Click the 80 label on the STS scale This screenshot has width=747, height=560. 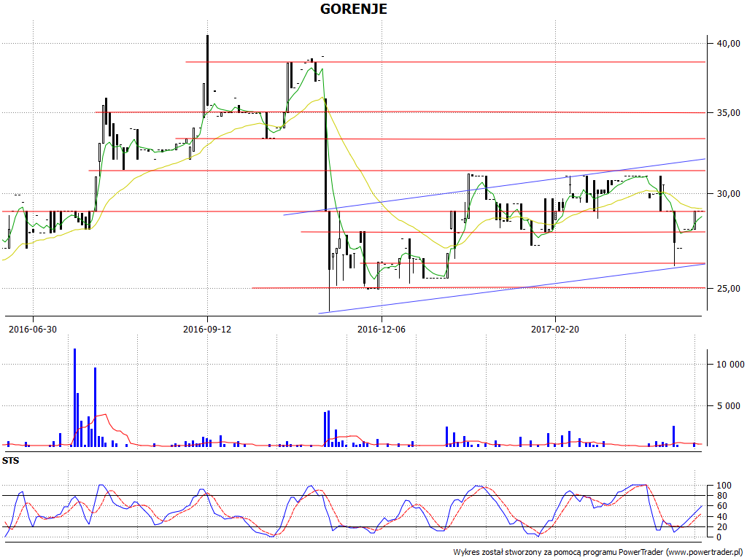tap(721, 496)
